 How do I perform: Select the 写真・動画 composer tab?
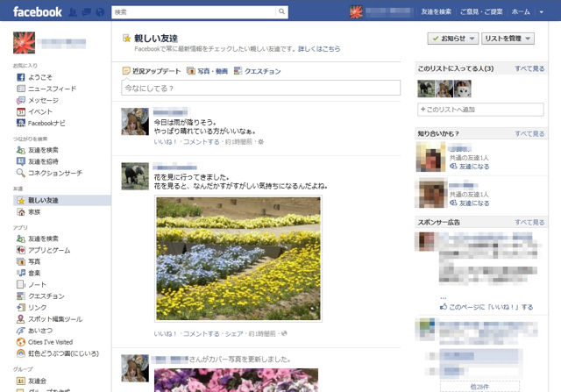tap(207, 71)
